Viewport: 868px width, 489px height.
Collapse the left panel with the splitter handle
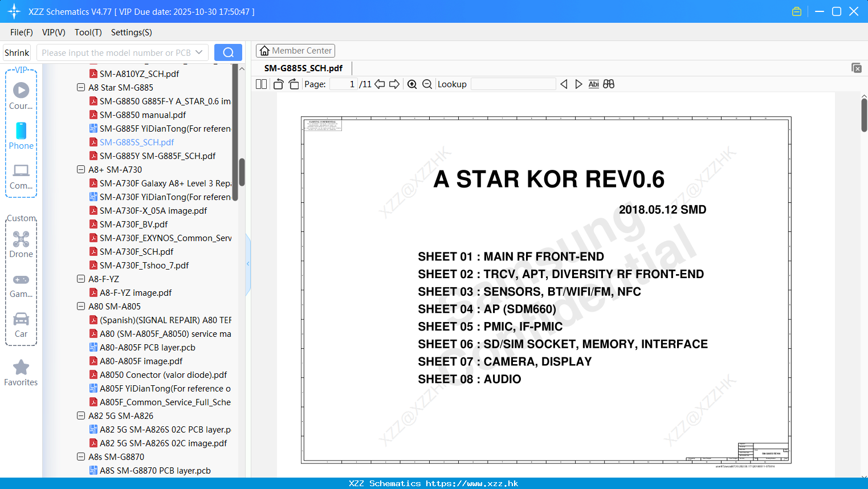pyautogui.click(x=248, y=264)
